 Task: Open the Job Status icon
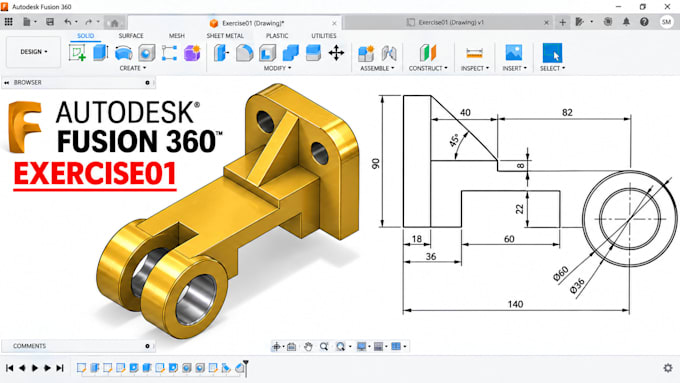tap(608, 22)
